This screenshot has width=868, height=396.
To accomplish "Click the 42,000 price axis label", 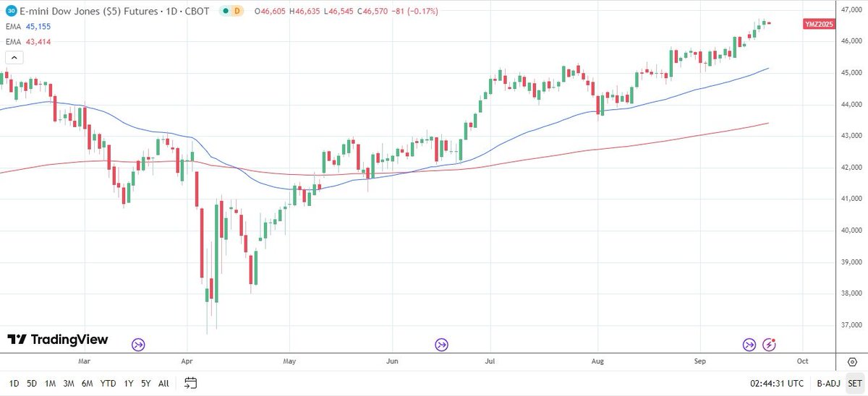I will coord(851,168).
